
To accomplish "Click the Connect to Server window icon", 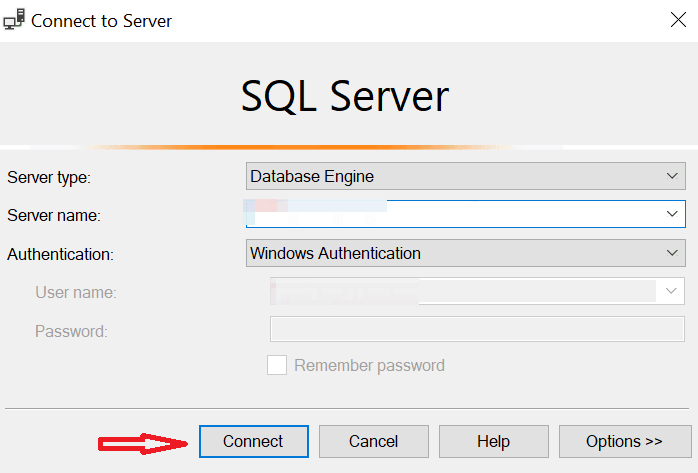I will (x=14, y=20).
